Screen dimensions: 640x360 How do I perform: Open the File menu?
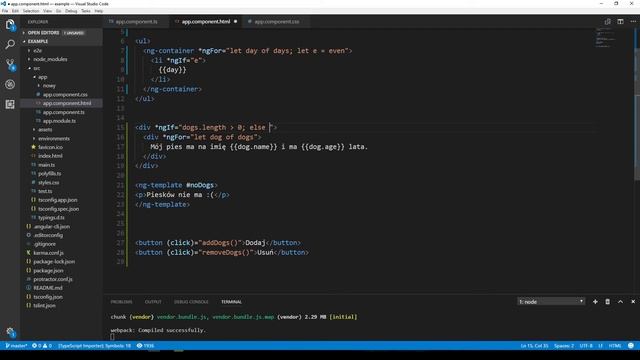pos(5,11)
